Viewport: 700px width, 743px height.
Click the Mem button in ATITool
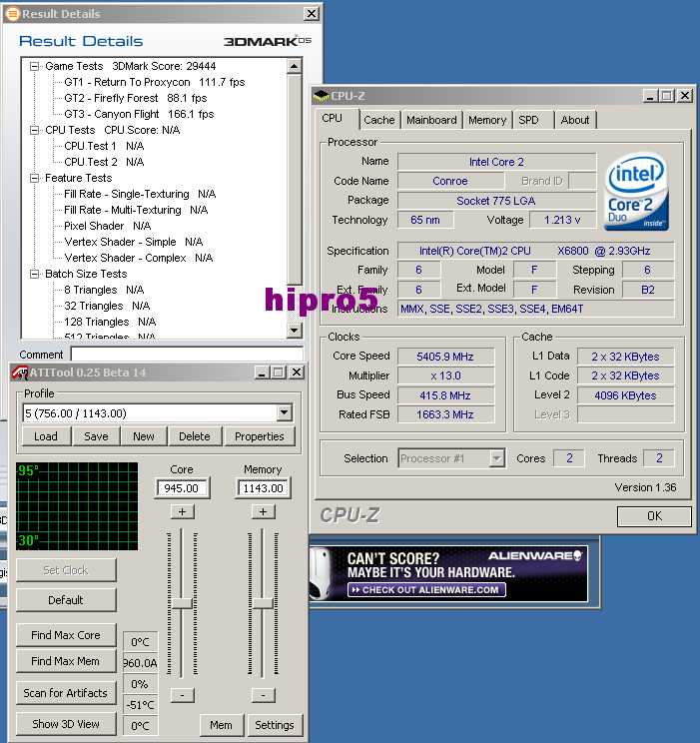pos(222,725)
